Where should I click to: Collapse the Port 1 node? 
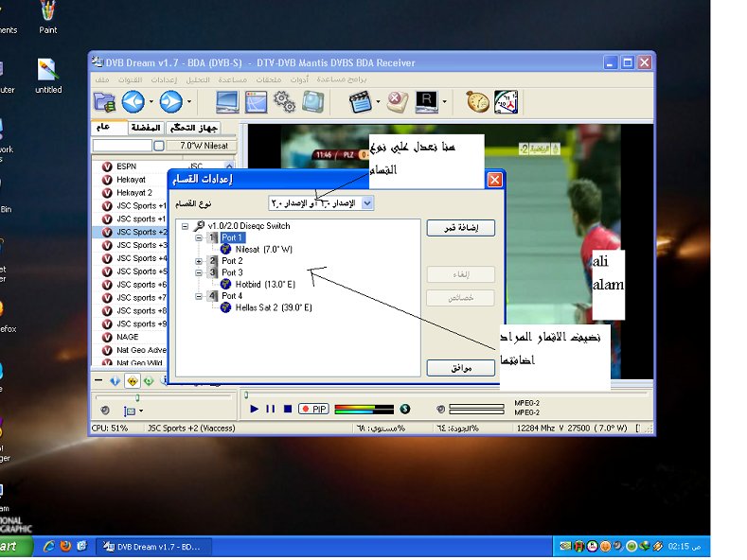coord(199,237)
